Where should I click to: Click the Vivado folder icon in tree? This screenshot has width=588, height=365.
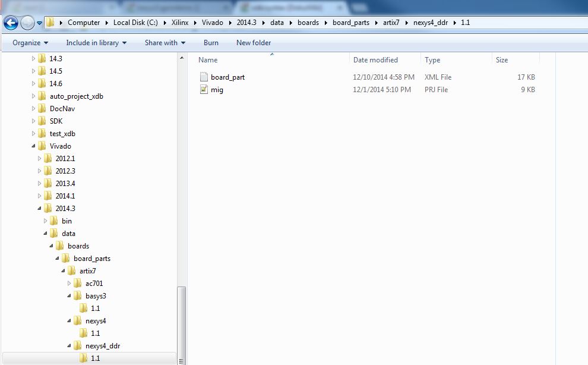tap(42, 146)
